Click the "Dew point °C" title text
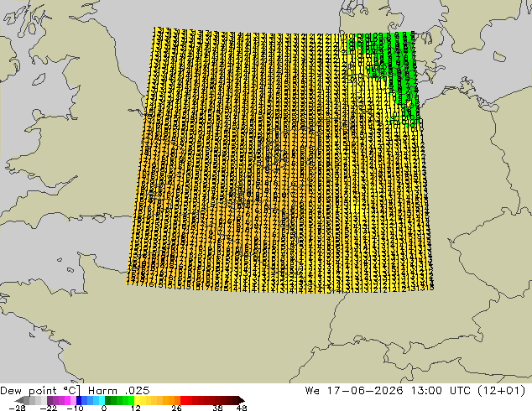Viewport: 532px width, 411px height. (40, 391)
